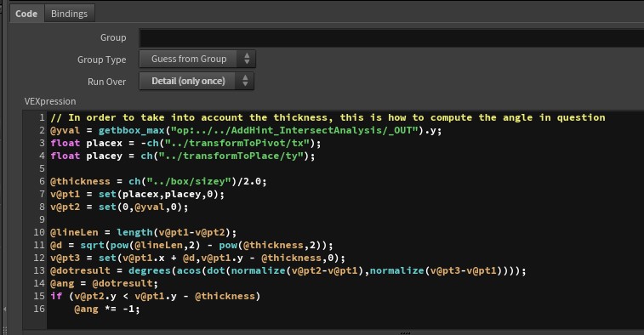
Task: Click the @d = sqrt line
Action: [191, 245]
